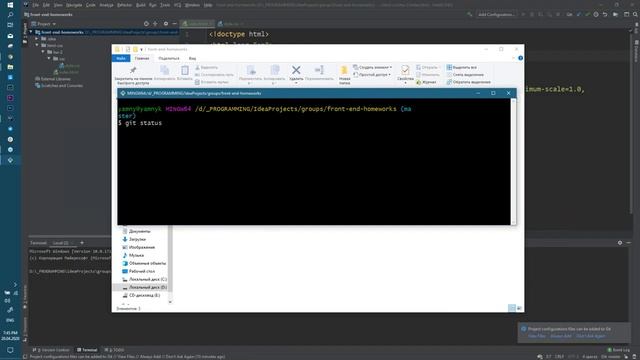
Task: Open Windows search from the taskbar
Action: [x=10, y=15]
